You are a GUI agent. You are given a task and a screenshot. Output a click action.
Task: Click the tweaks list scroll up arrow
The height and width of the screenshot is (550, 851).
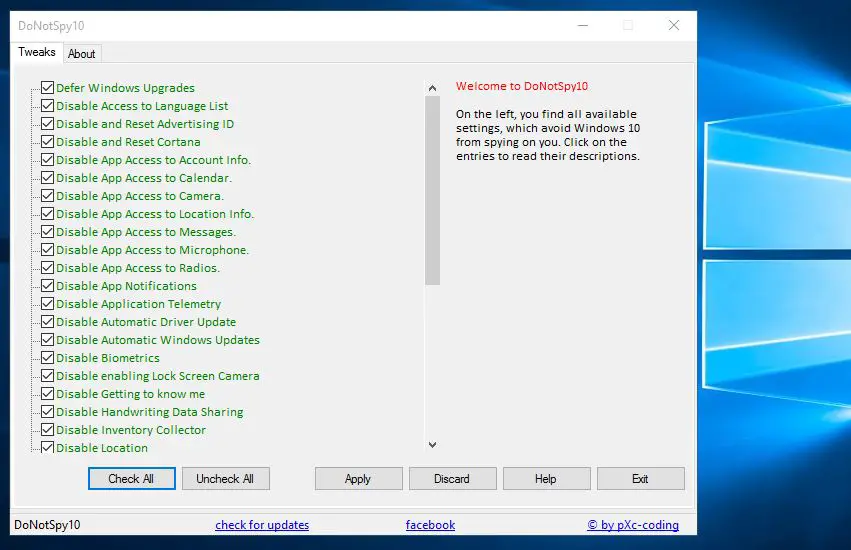(432, 87)
